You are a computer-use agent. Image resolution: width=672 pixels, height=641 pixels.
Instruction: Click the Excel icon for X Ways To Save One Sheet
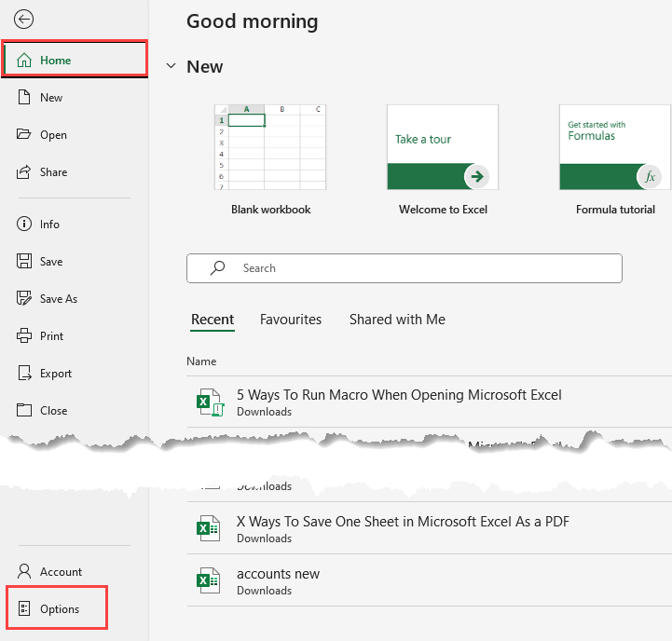208,528
